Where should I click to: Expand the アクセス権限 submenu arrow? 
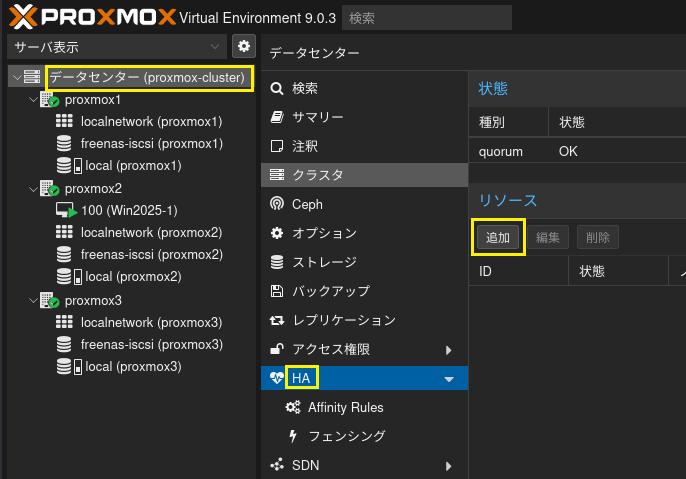(x=448, y=350)
